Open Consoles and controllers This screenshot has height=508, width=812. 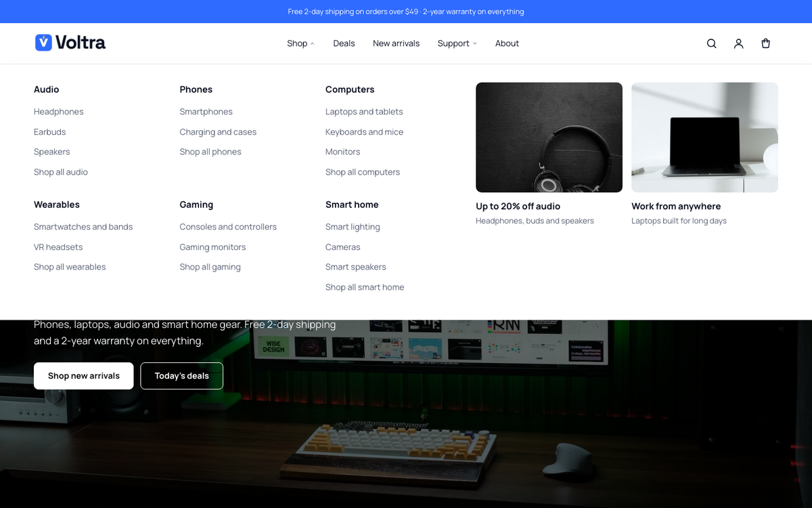(x=228, y=227)
